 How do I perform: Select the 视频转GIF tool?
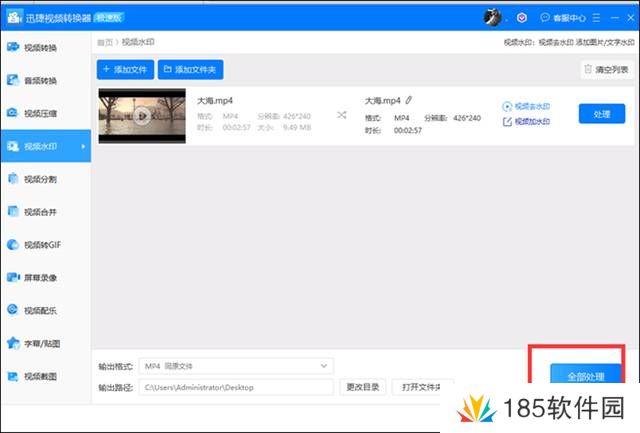[x=41, y=244]
